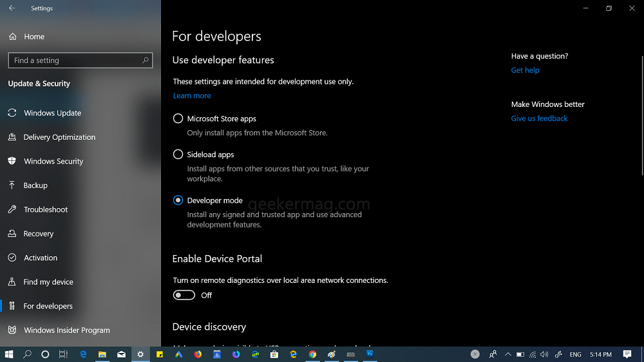Click the Use developer features heading
The height and width of the screenshot is (362, 644).
[223, 60]
